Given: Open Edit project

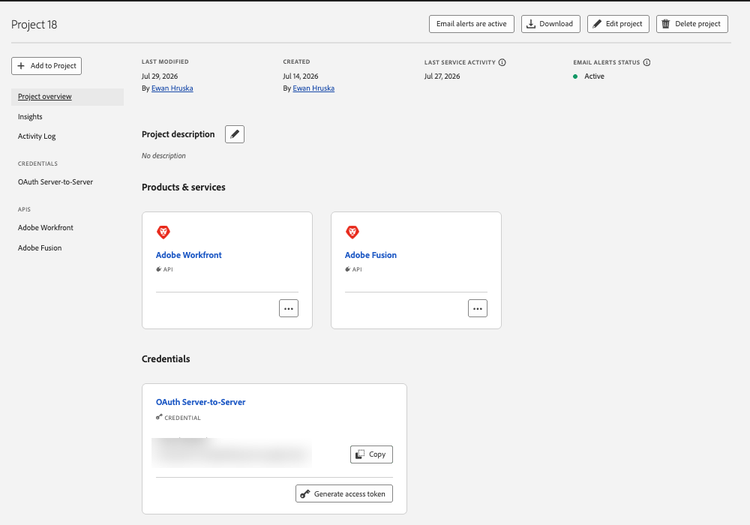Looking at the screenshot, I should pyautogui.click(x=618, y=24).
